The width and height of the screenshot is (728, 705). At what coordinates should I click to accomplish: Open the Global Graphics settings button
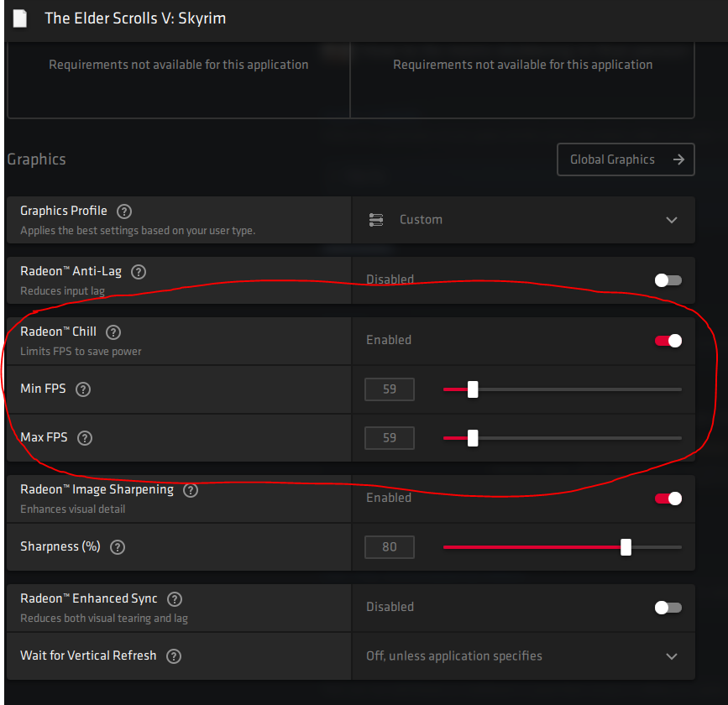[x=626, y=159]
